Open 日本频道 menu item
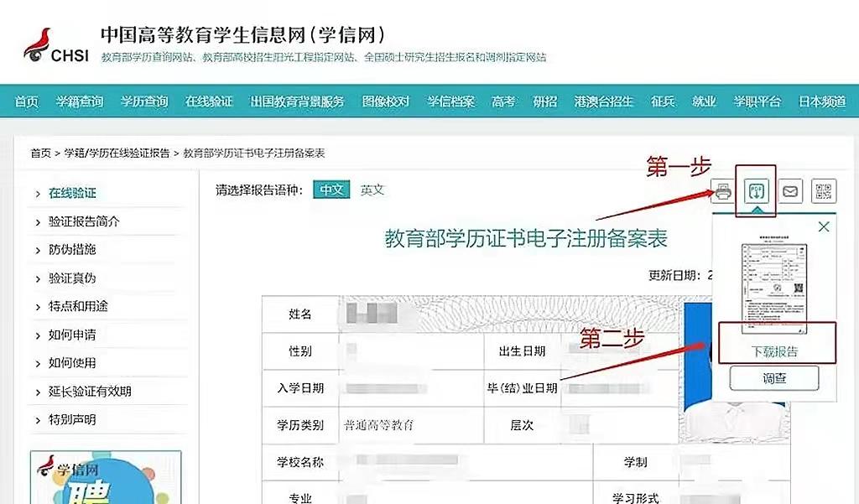The width and height of the screenshot is (859, 504). click(822, 101)
